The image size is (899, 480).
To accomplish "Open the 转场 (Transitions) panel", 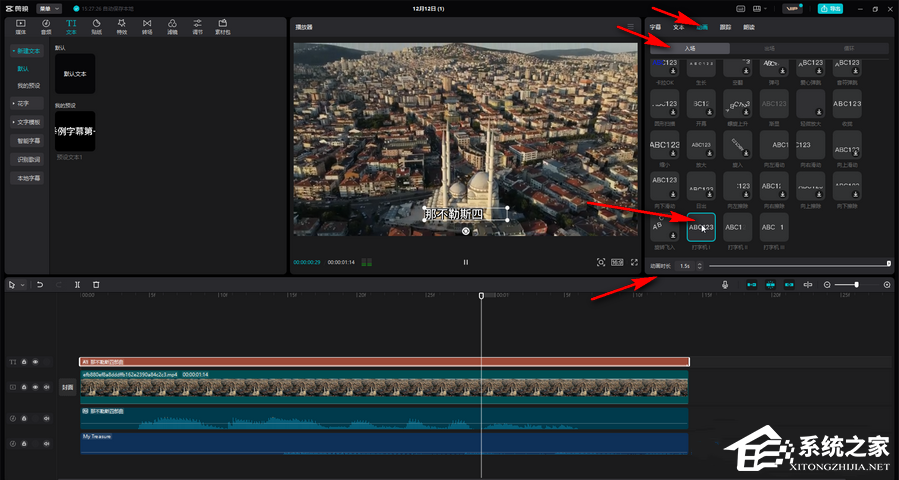I will click(x=147, y=25).
